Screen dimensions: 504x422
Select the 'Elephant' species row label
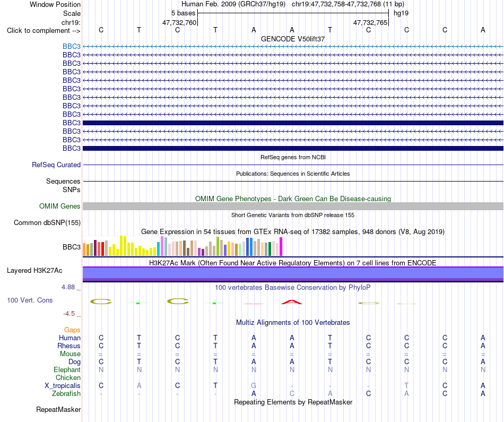point(67,369)
